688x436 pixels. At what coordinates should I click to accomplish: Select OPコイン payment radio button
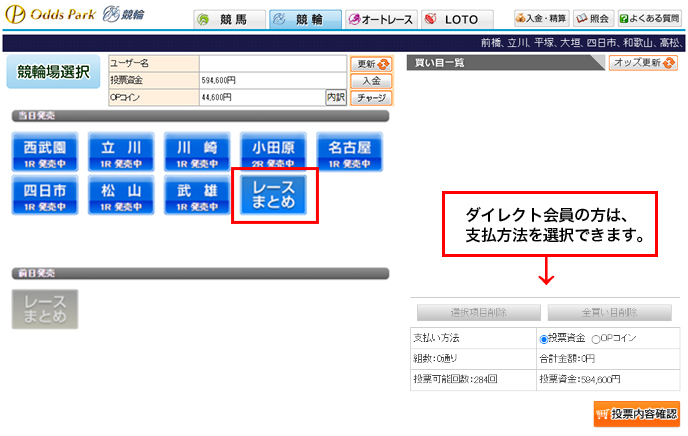click(595, 339)
